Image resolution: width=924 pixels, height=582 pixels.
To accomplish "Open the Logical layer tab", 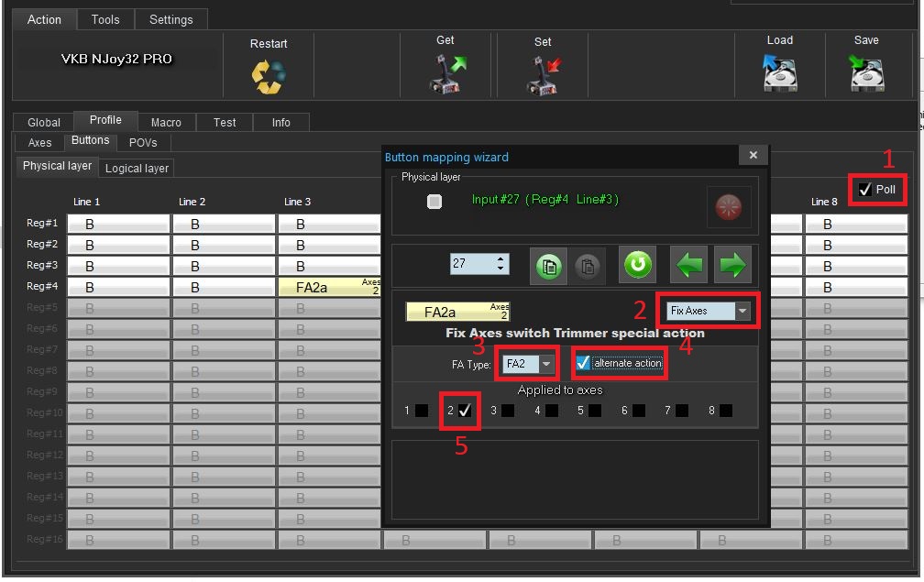I will click(x=137, y=168).
